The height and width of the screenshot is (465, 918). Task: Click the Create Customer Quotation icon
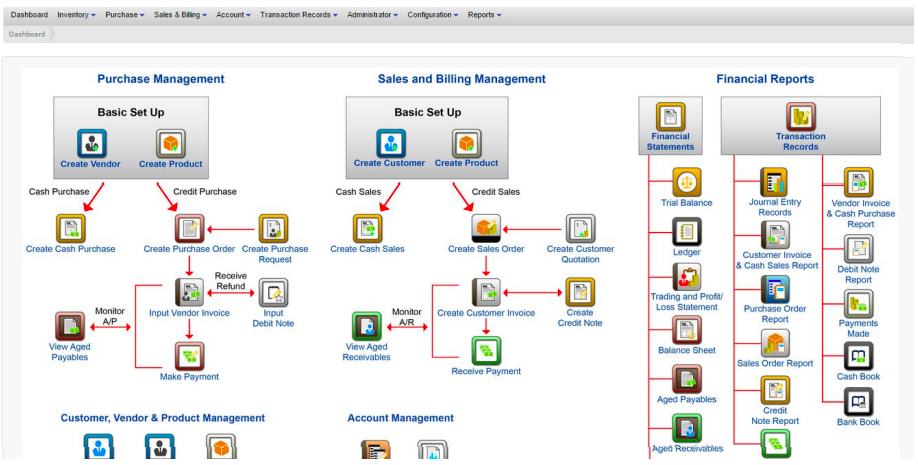click(x=581, y=228)
